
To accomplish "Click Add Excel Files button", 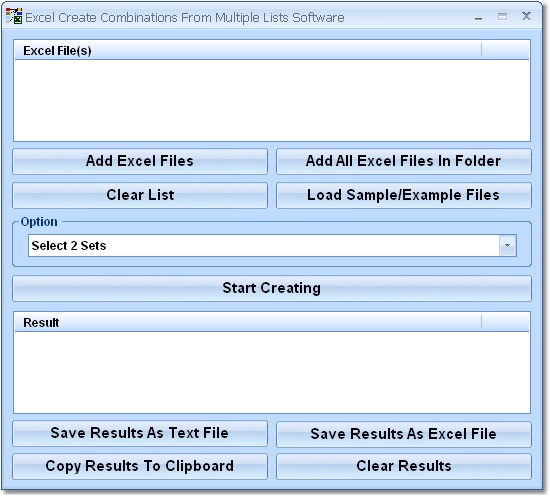I will click(x=140, y=161).
